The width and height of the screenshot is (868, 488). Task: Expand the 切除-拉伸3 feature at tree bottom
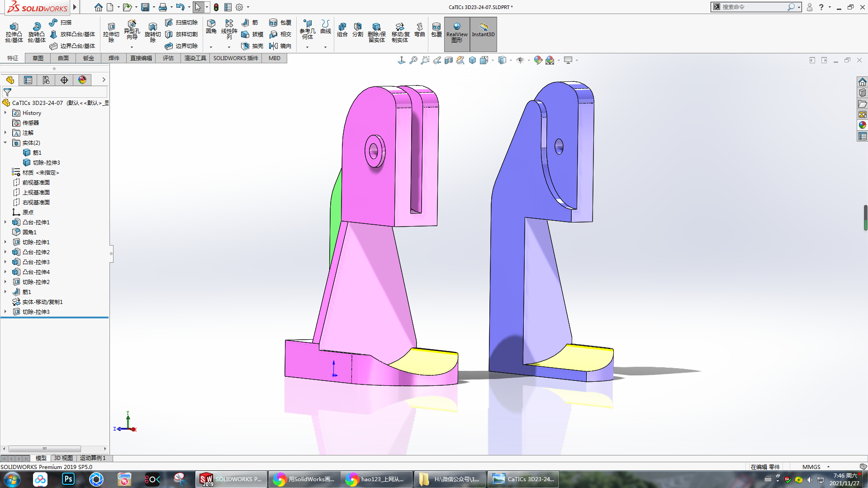click(5, 312)
